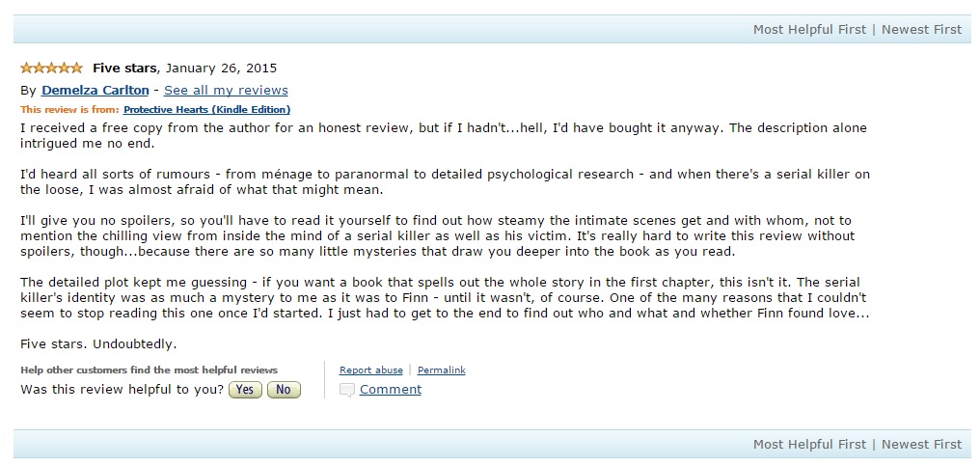This screenshot has width=980, height=466.
Task: Click the Report abuse link
Action: (371, 370)
